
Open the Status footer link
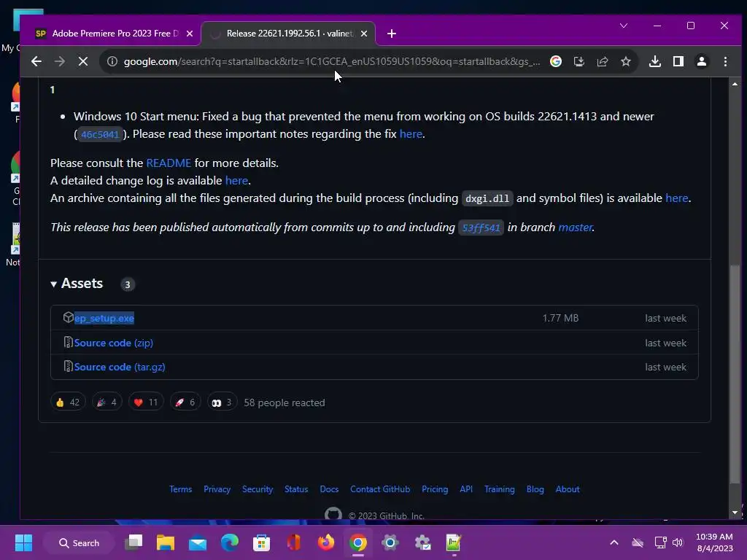click(296, 489)
